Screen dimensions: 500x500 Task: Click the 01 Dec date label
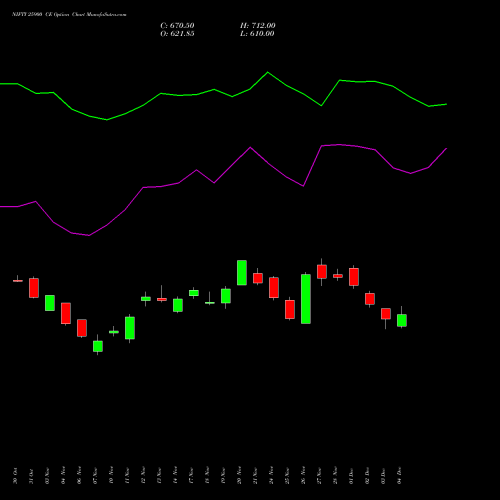tap(351, 476)
